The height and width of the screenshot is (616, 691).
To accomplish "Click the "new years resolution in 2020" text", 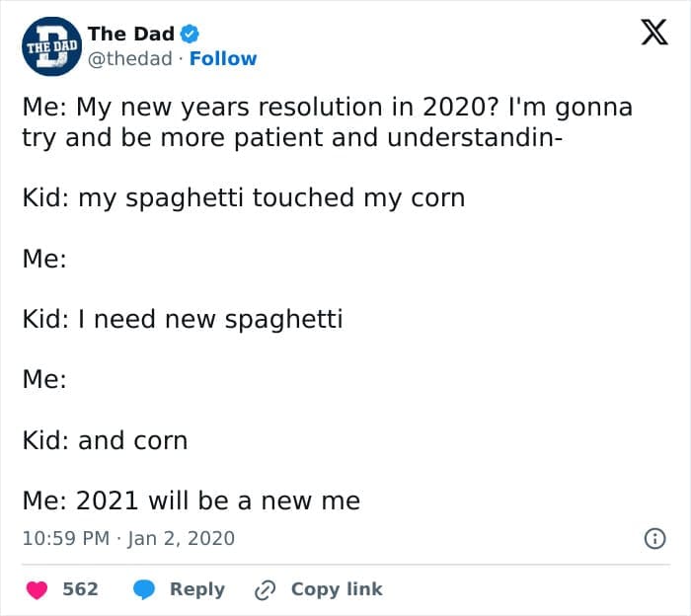I will point(280,107).
